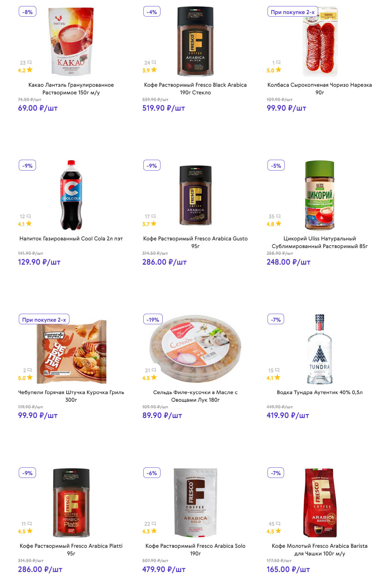The width and height of the screenshot is (392, 586).
Task: Click the rating star on Водка Тундра
Action: tap(277, 377)
